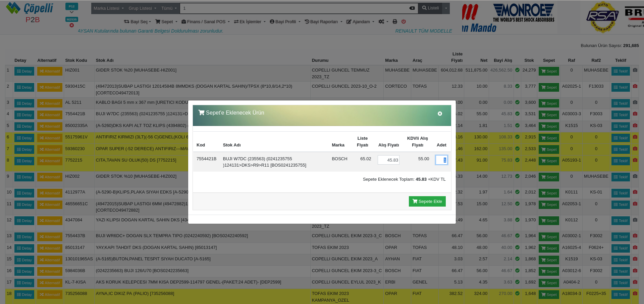Click the Listeli search button

point(430,8)
